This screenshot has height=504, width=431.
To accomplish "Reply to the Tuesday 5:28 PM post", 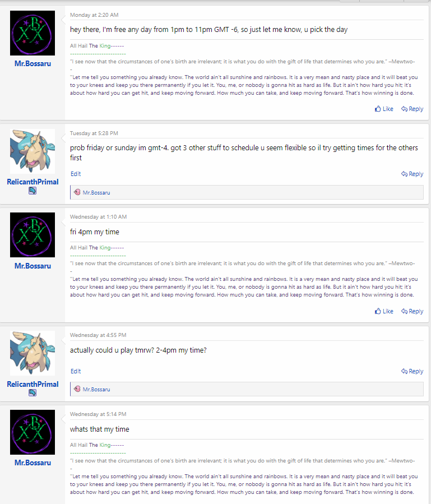I will 412,174.
